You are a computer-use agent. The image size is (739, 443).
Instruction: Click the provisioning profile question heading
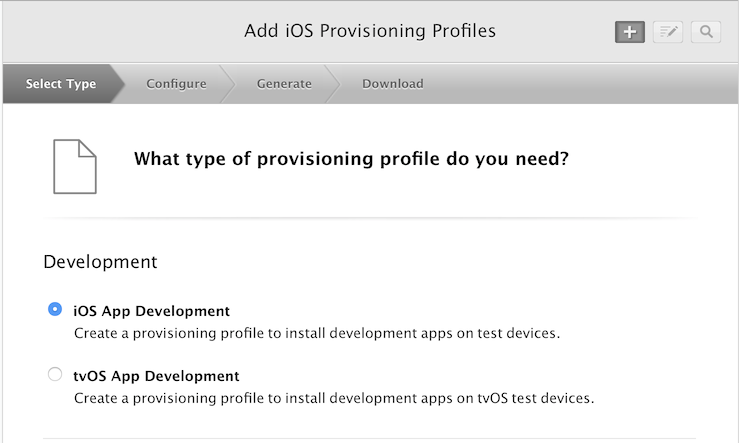[x=352, y=159]
